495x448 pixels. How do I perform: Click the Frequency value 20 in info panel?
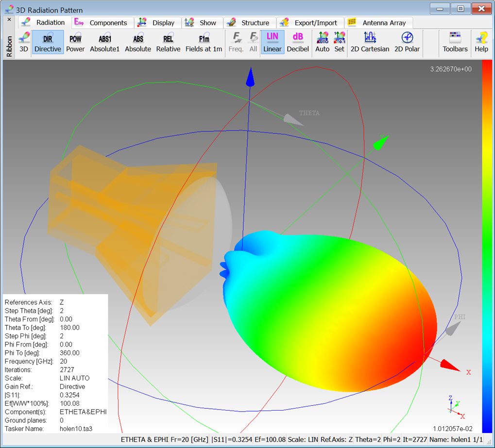coord(64,361)
